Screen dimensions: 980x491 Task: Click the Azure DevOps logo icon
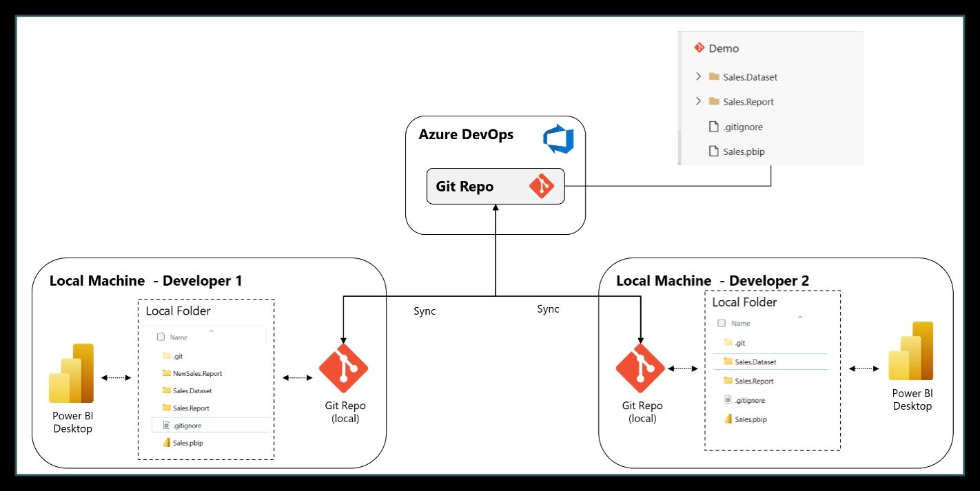click(558, 140)
